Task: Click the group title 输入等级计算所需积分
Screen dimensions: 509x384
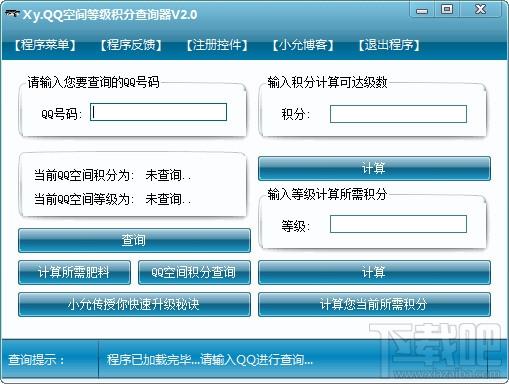Action: coord(327,194)
